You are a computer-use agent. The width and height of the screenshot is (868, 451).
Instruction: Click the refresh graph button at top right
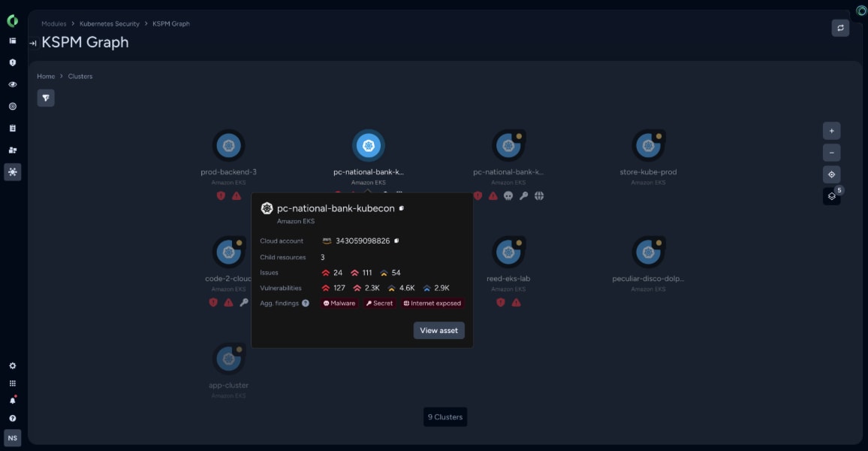pyautogui.click(x=840, y=28)
